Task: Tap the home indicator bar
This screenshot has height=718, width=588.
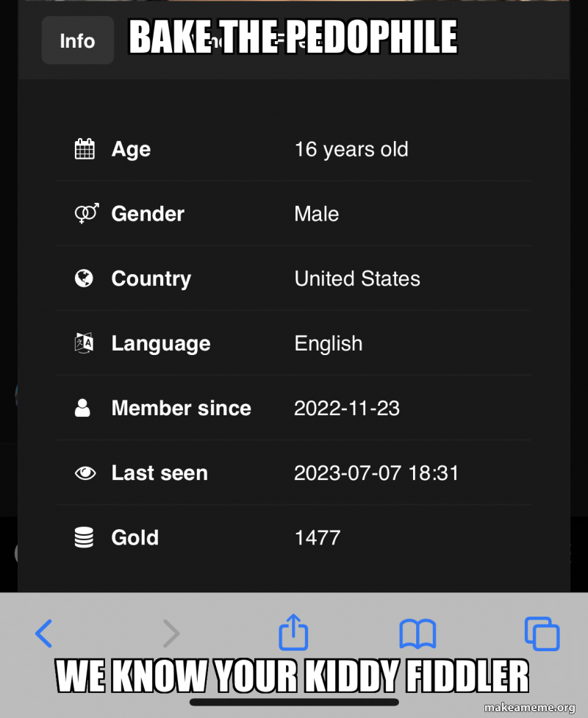Action: (x=294, y=703)
